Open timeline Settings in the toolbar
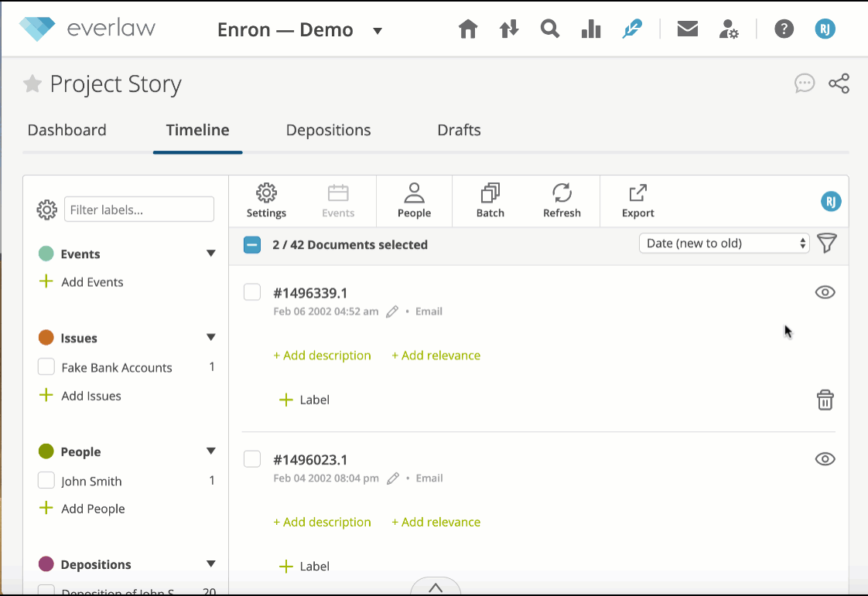The height and width of the screenshot is (596, 868). tap(266, 201)
